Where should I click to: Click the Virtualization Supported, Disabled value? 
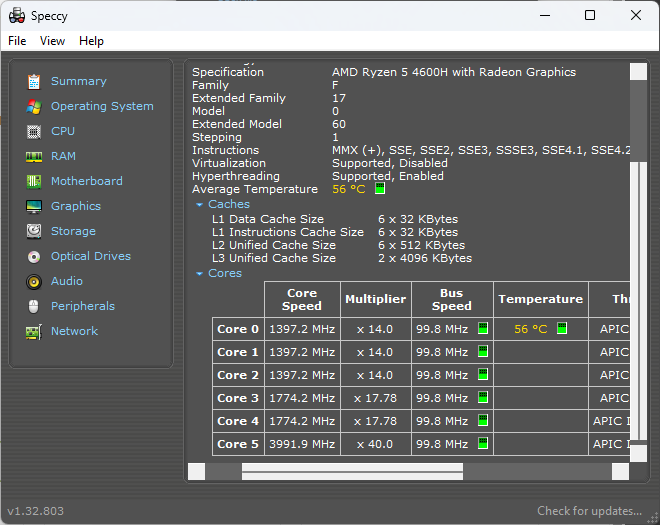click(x=390, y=163)
